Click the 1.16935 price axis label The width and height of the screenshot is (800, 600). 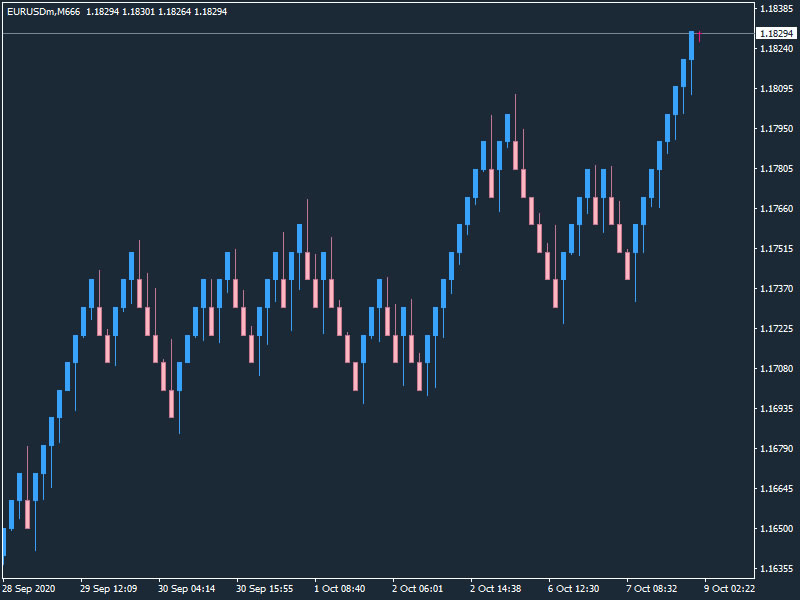click(776, 409)
